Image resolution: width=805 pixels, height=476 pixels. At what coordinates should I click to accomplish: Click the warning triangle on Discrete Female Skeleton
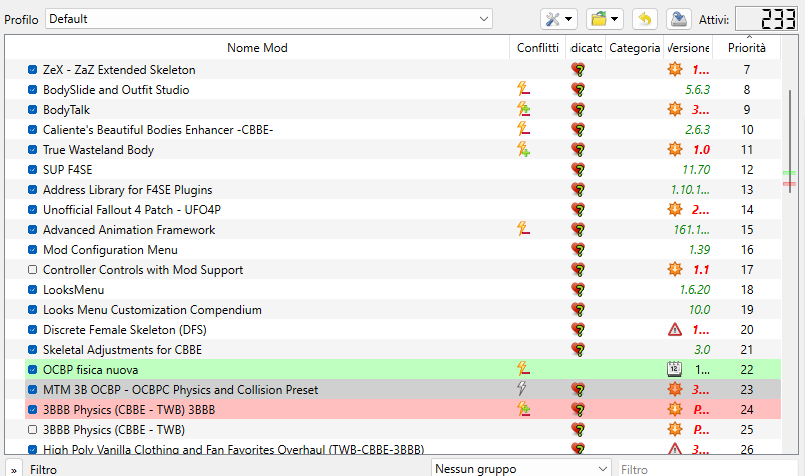[x=675, y=330]
